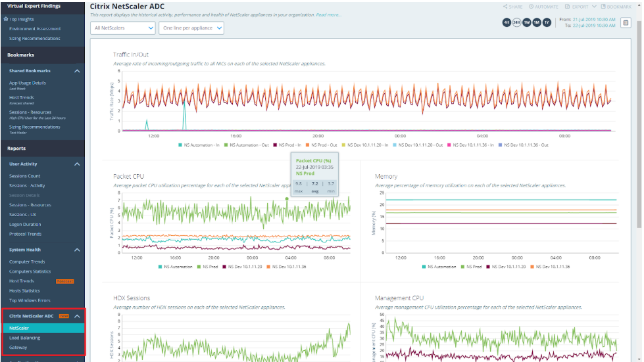
Task: Open the Logon Duration report
Action: pos(25,224)
